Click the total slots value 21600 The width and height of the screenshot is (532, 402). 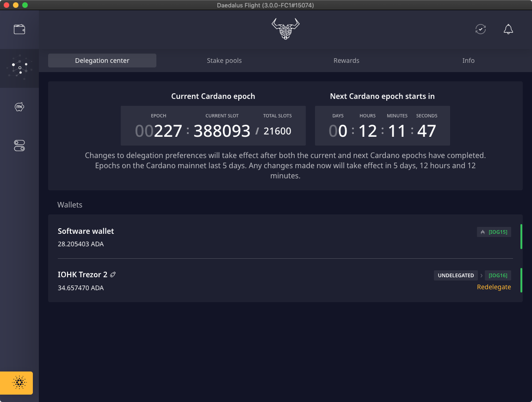click(x=277, y=131)
